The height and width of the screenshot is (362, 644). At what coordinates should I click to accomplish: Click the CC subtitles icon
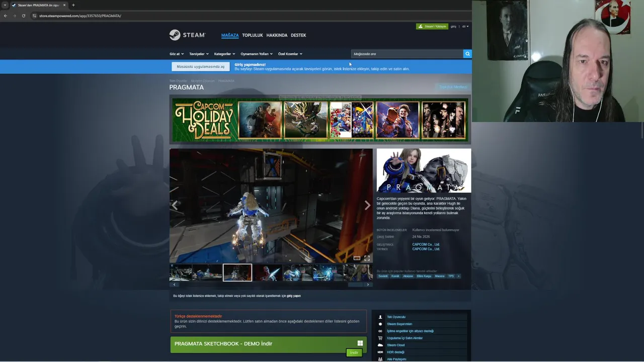pos(380,331)
